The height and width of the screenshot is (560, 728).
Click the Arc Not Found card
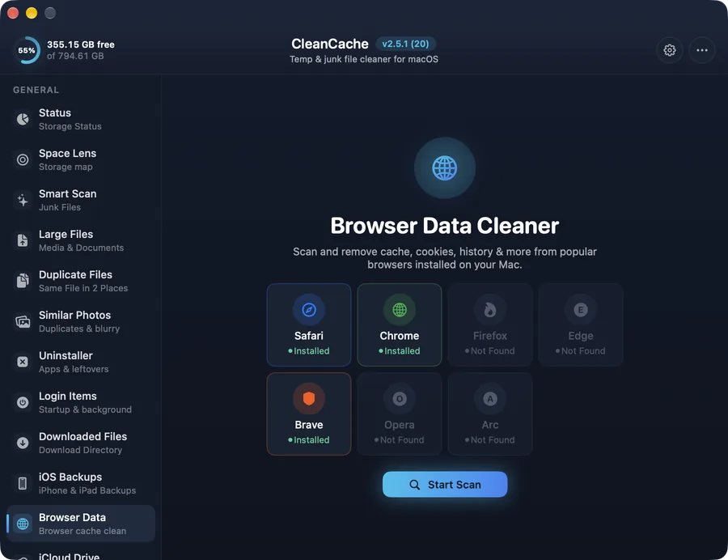(490, 414)
